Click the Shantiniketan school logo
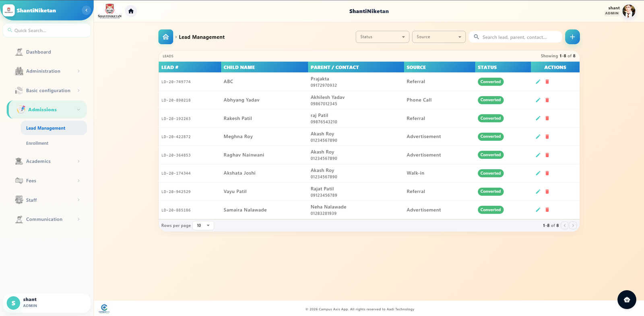Viewport: 644px width, 316px height. (x=109, y=11)
